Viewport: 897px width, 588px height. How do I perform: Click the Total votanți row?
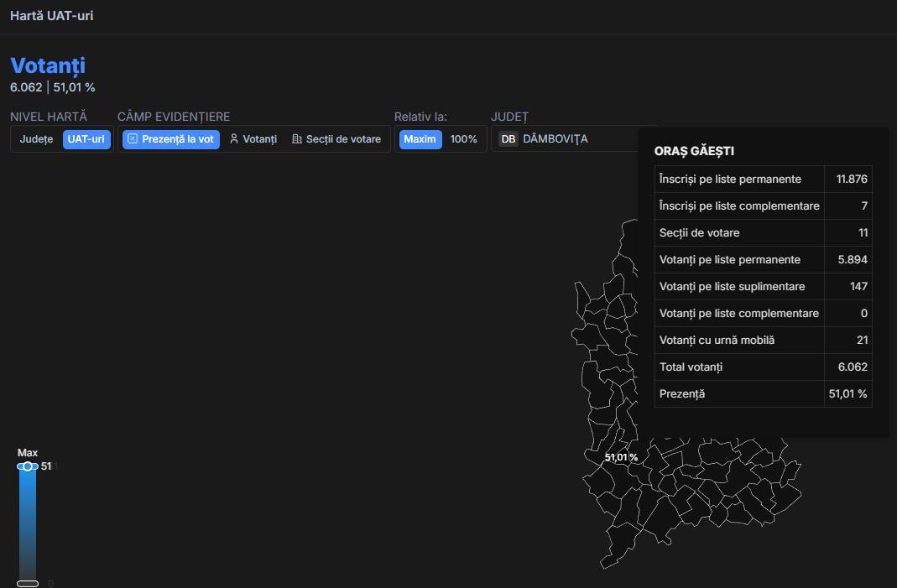pyautogui.click(x=738, y=367)
